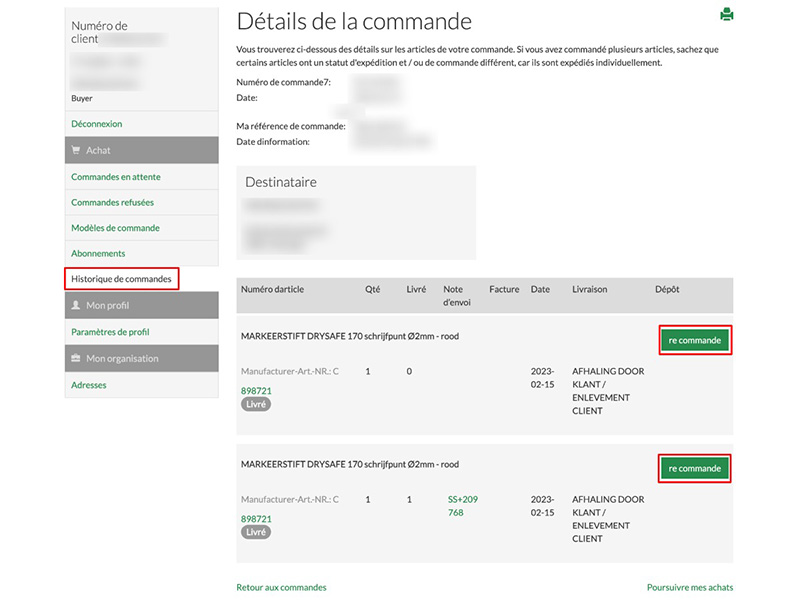800x600 pixels.
Task: Click the shopping cart icon beside Achat
Action: click(x=76, y=151)
